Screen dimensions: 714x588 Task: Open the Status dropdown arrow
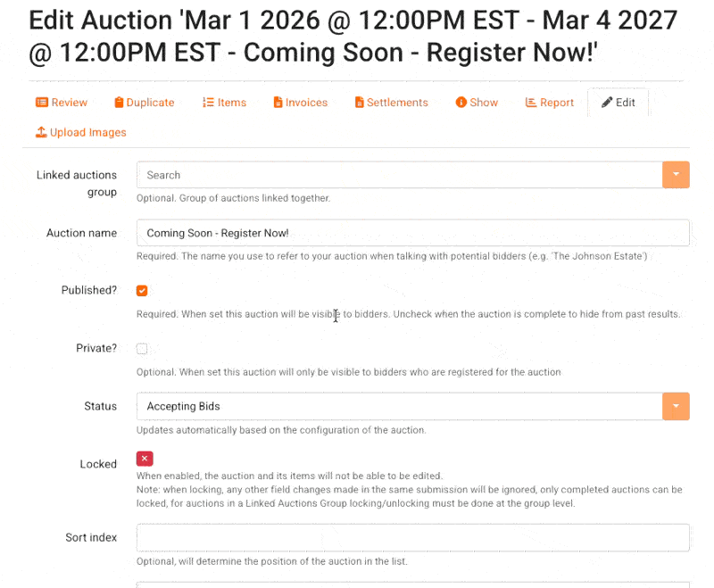(676, 406)
